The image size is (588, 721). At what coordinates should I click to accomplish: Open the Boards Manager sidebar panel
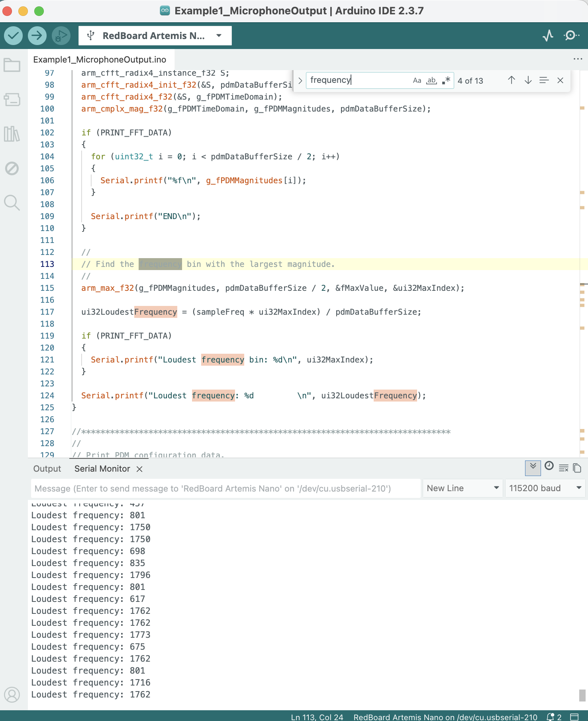coord(12,100)
